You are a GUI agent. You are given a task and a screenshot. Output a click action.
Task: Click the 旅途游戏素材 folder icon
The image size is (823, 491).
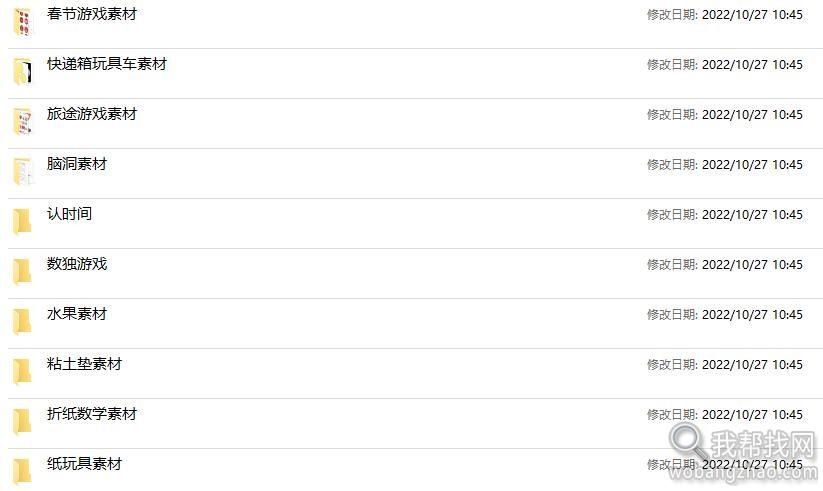23,121
